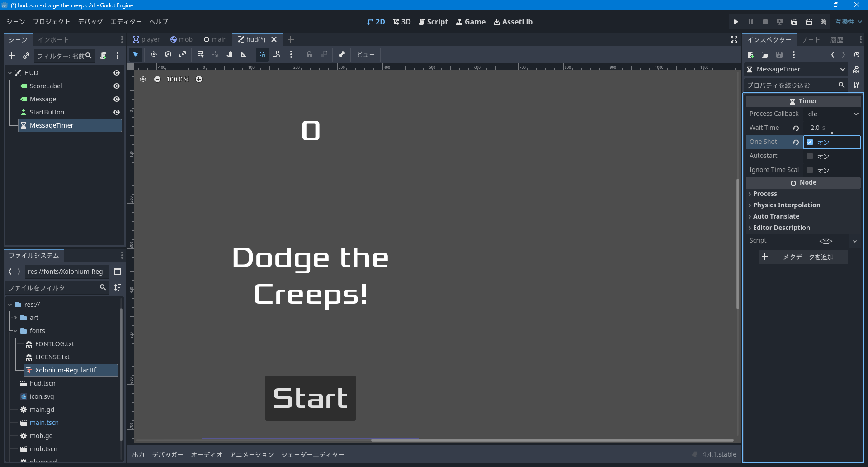Switch to the Script workspace
This screenshot has width=868, height=467.
click(x=434, y=22)
